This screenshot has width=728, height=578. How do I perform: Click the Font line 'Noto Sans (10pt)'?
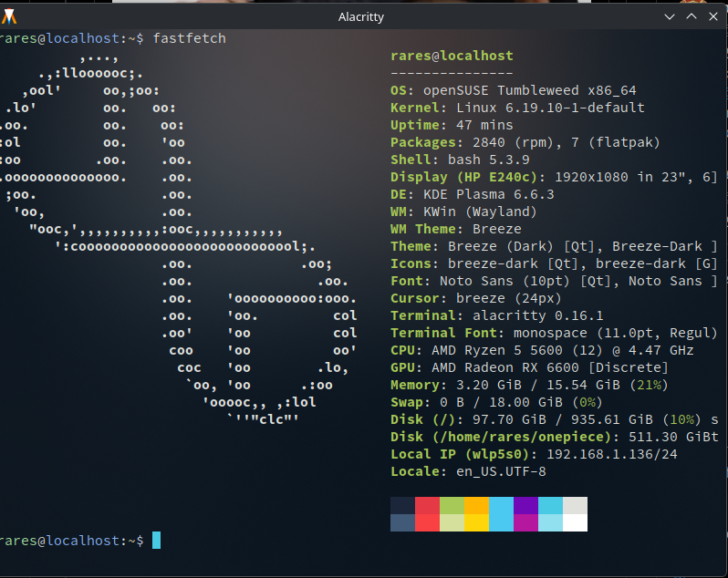point(504,281)
